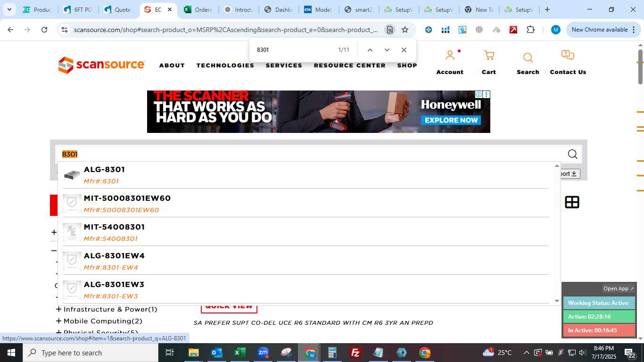Click the product search field with 8301
The height and width of the screenshot is (362, 644).
tap(311, 154)
